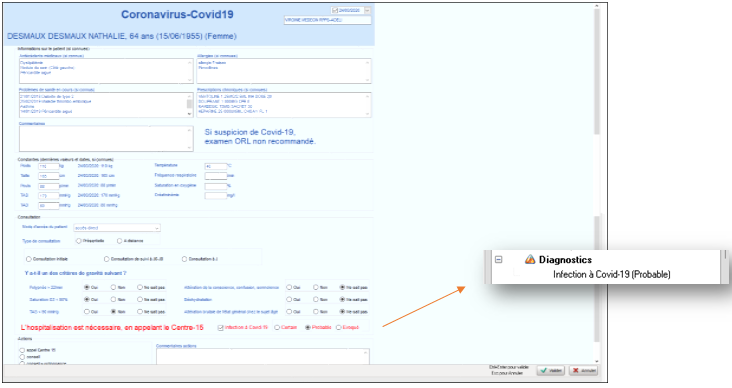The height and width of the screenshot is (388, 732).
Task: Set altered general state criterion to Oui
Action: 289,311
